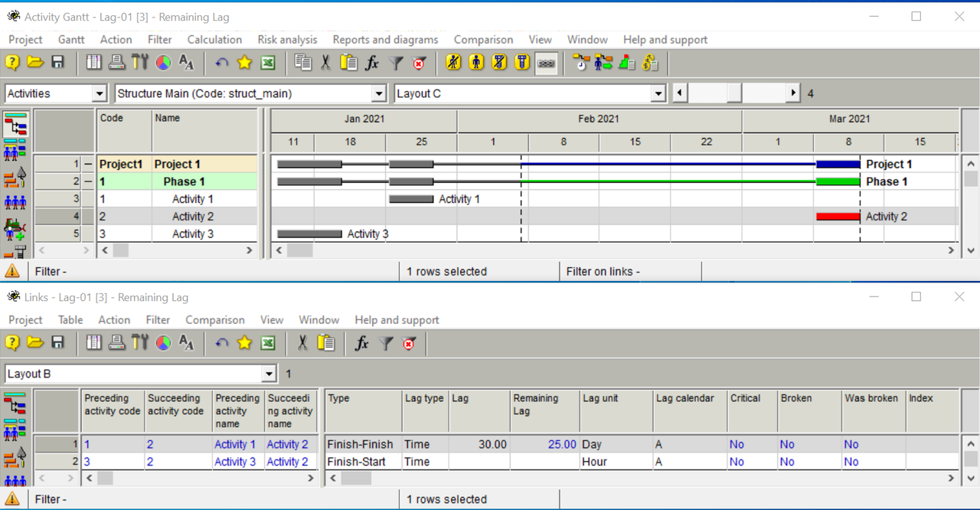Select the red Activity 2 Gantt bar
This screenshot has width=980, height=510.
pyautogui.click(x=838, y=217)
